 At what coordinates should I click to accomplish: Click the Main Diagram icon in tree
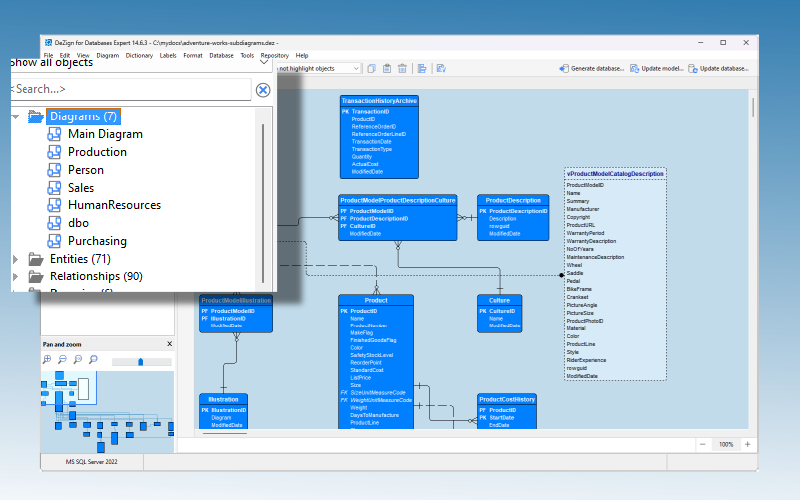coord(54,134)
